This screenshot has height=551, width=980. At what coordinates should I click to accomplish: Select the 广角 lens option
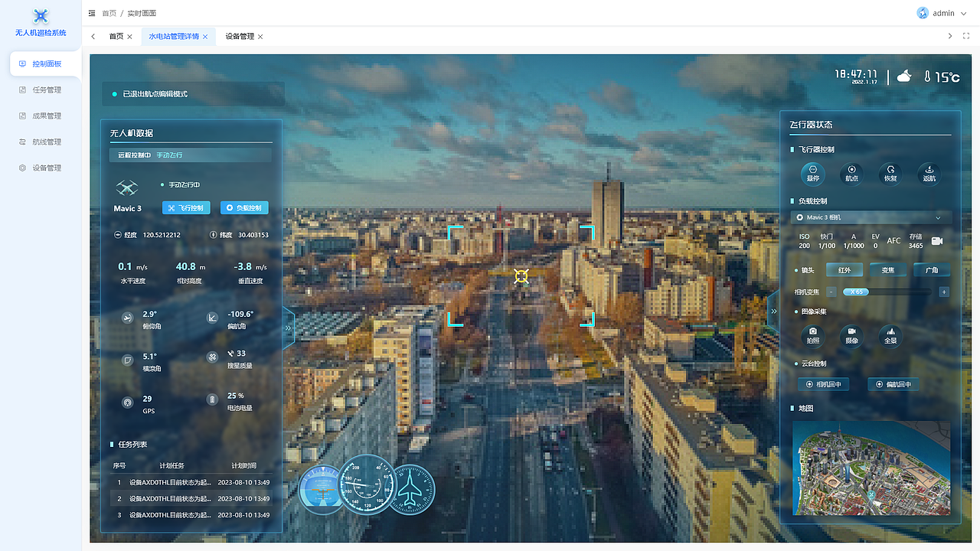(x=932, y=270)
